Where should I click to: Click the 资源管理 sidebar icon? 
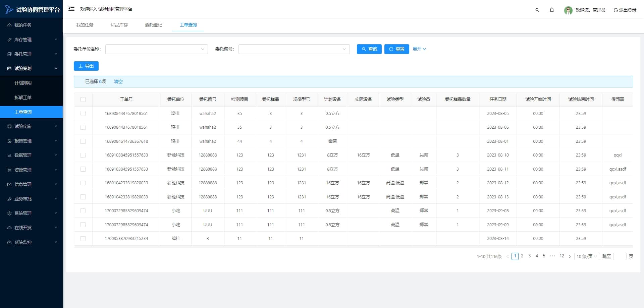tap(9, 170)
